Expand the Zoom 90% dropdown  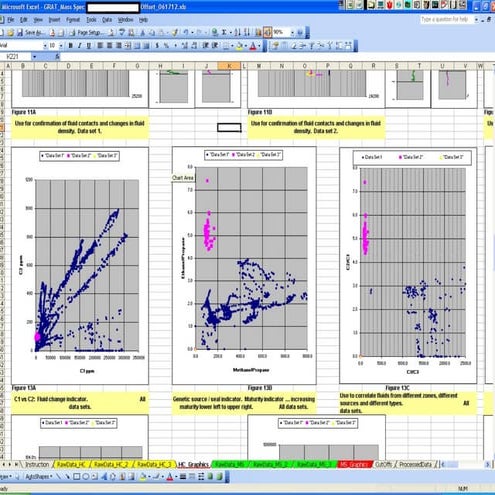tap(292, 32)
